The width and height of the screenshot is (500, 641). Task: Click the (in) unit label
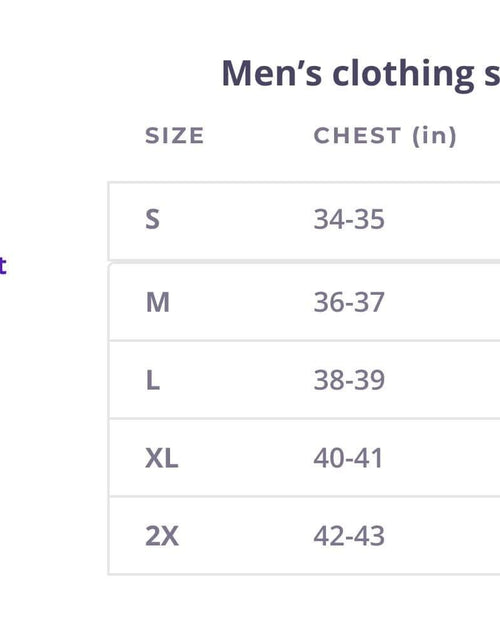click(x=434, y=136)
